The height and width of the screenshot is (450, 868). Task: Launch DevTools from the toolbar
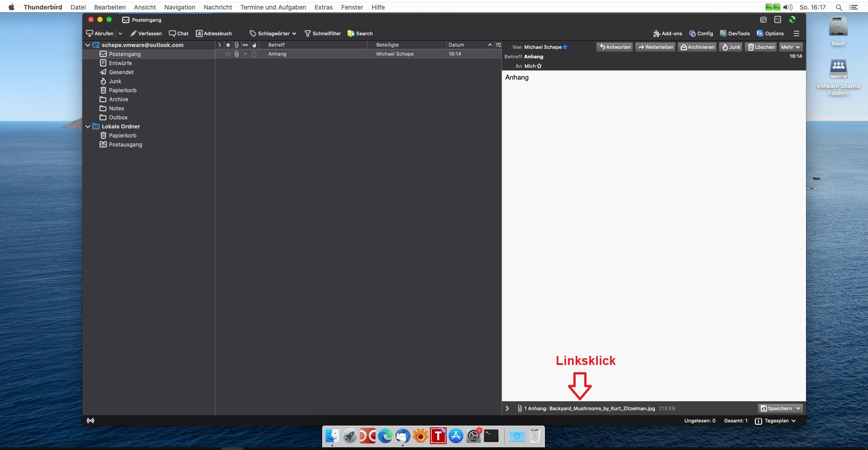[x=735, y=33]
